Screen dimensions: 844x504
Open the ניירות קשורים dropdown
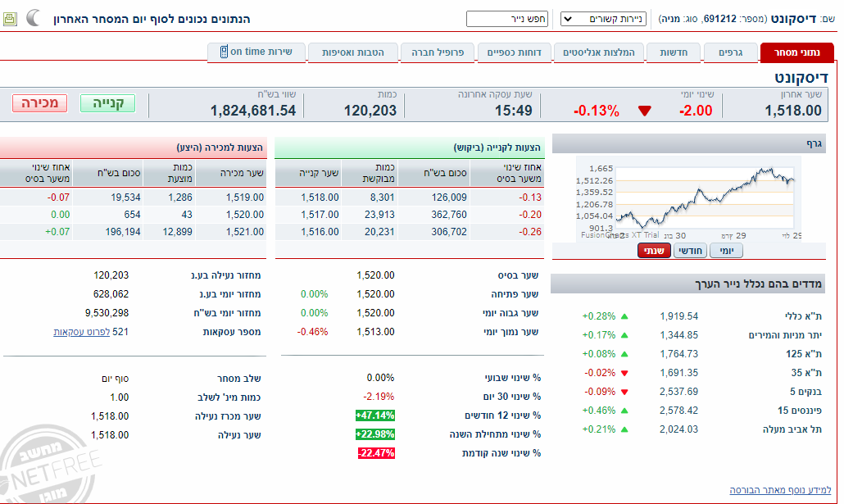pos(603,19)
